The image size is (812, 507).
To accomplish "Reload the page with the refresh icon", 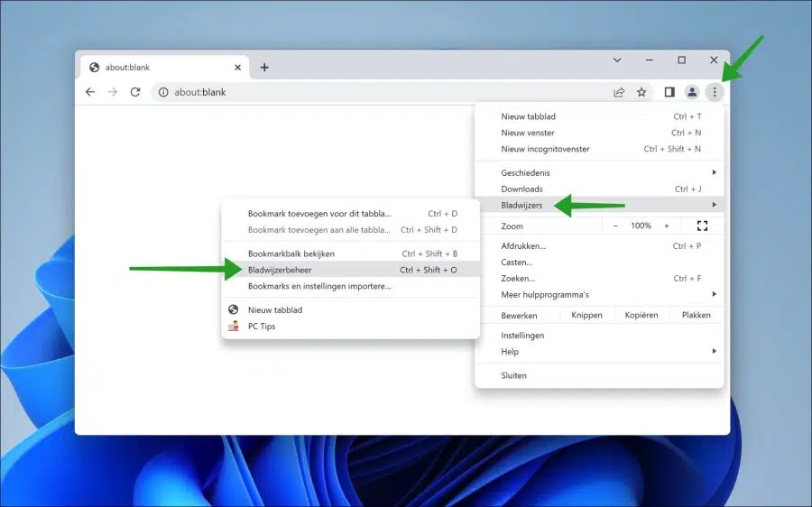I will (x=135, y=92).
